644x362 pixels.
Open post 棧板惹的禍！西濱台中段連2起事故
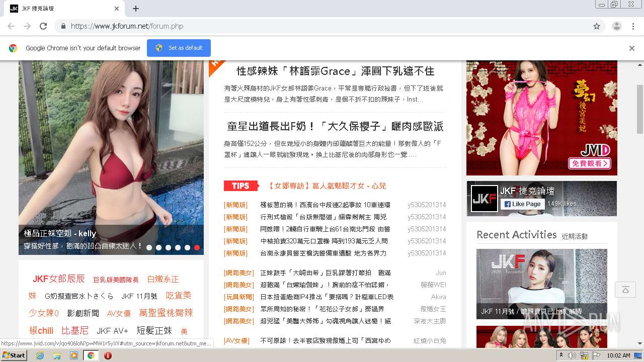coord(326,205)
